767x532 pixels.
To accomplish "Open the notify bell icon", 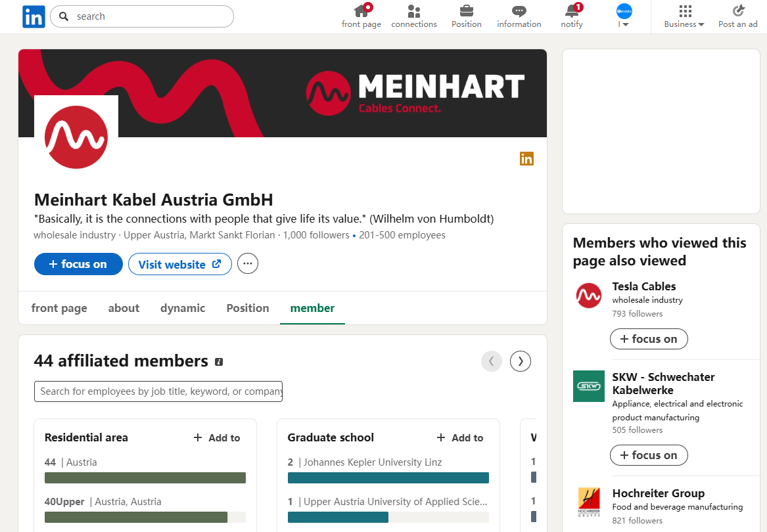I will 571,16.
